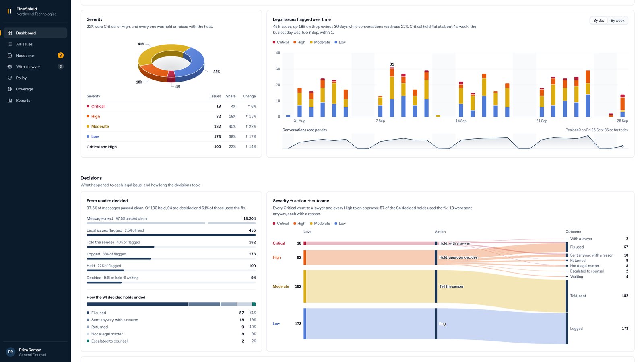Click the Dashboard grid icon

tap(10, 33)
